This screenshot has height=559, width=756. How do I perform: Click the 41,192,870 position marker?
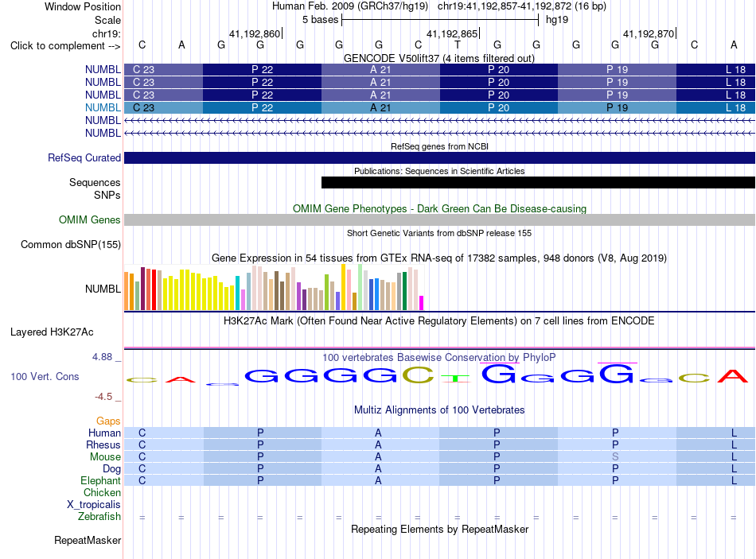click(x=649, y=33)
